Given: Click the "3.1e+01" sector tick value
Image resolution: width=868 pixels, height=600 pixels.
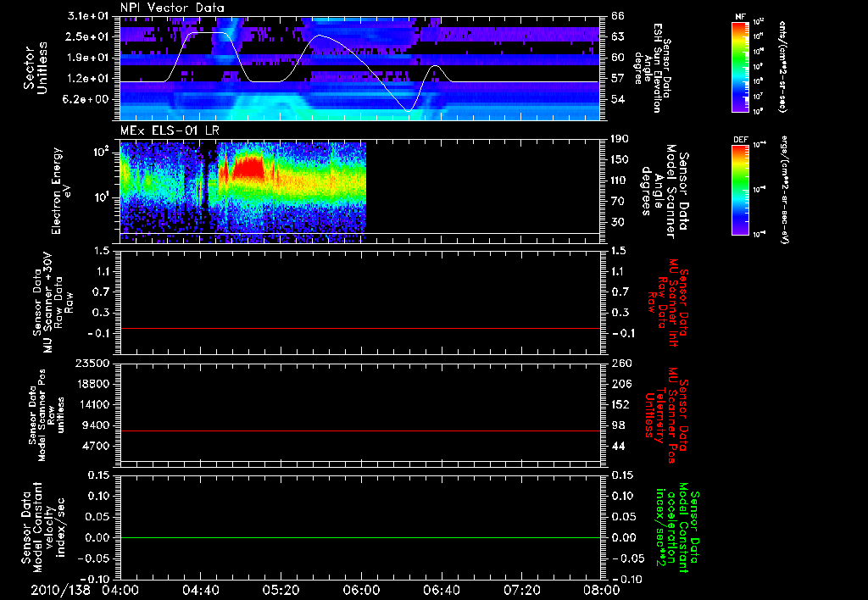Looking at the screenshot, I should pos(87,16).
